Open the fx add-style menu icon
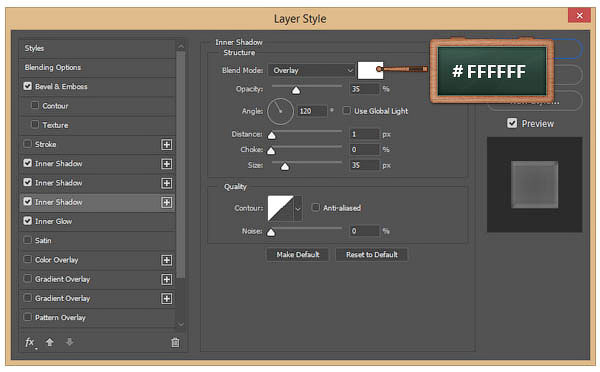This screenshot has height=372, width=600. coord(30,343)
